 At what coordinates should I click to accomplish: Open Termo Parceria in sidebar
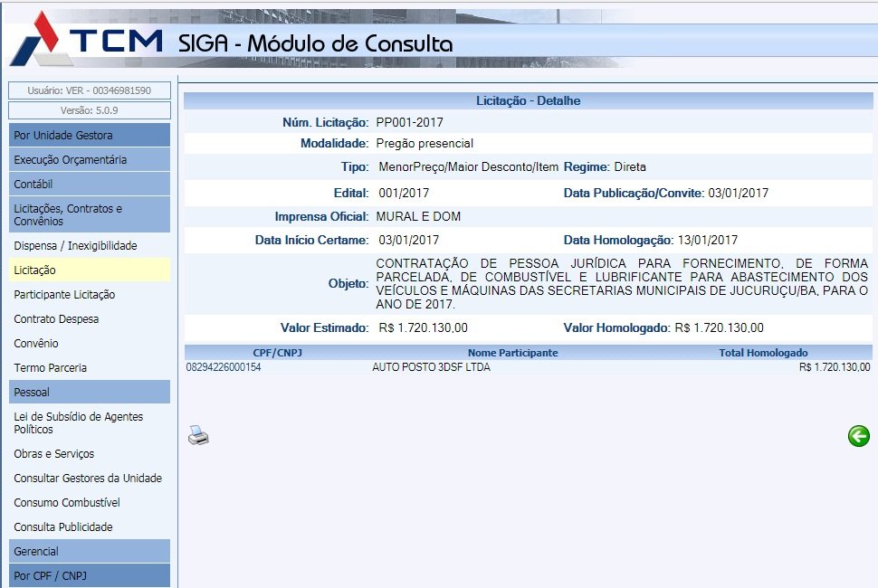coord(49,368)
